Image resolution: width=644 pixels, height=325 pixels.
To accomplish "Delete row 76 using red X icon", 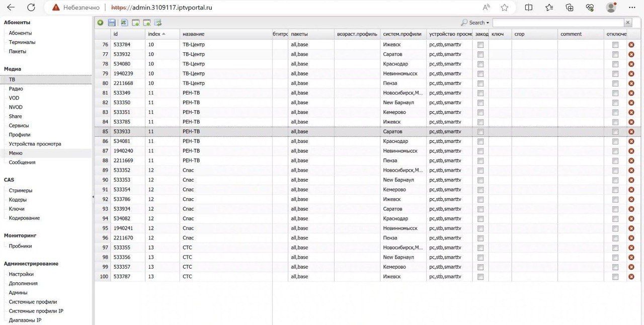I will tap(631, 45).
